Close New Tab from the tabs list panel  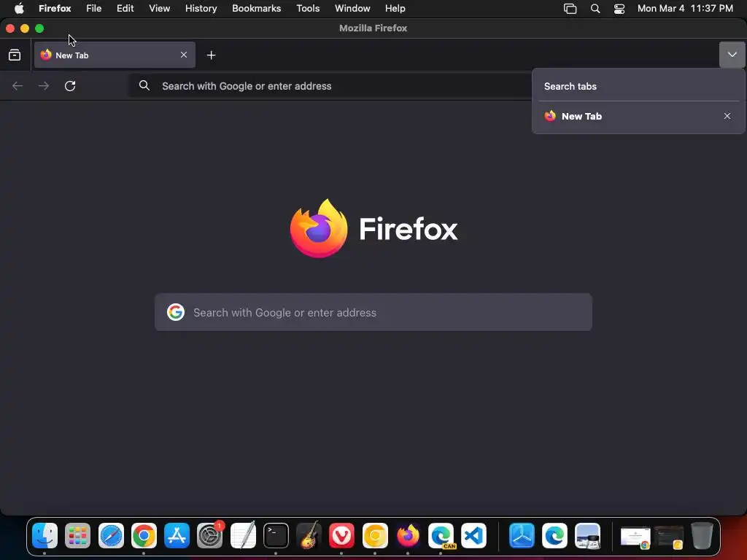pos(727,116)
